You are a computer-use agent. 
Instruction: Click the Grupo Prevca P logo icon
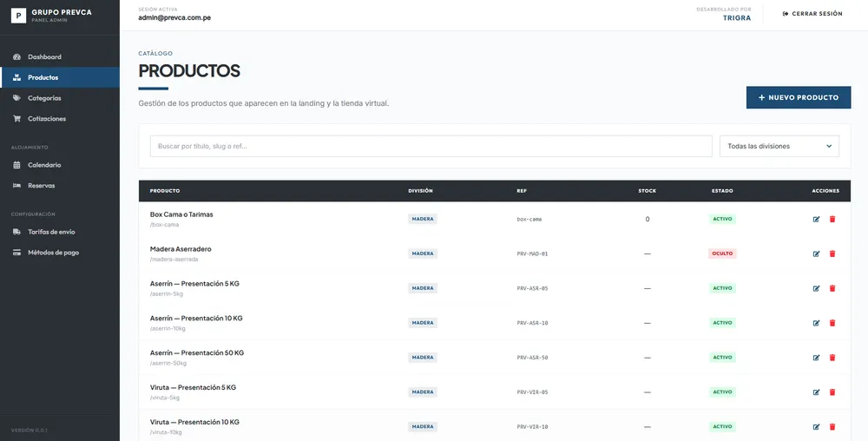click(x=18, y=16)
